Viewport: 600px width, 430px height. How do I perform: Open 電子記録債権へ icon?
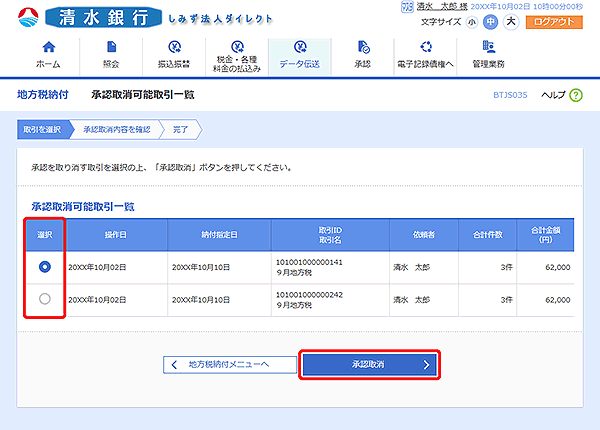pos(426,47)
